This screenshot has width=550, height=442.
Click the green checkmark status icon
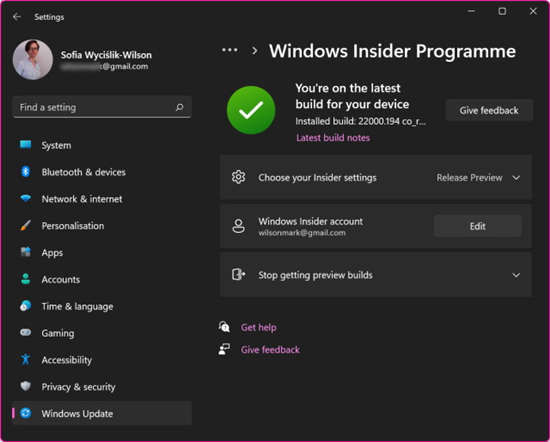[251, 110]
